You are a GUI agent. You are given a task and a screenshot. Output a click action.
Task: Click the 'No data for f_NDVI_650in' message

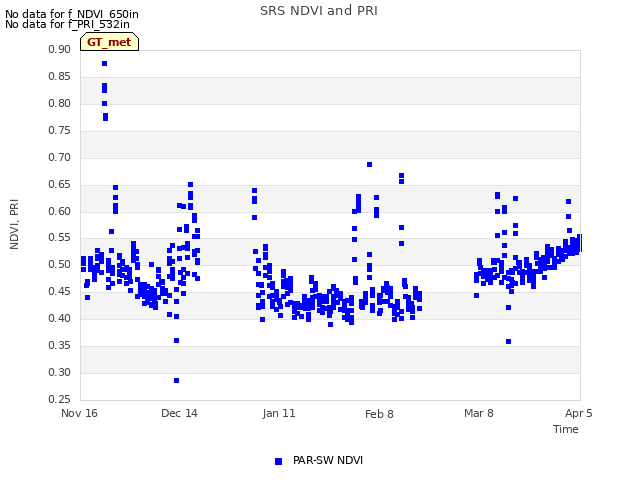pos(72,14)
